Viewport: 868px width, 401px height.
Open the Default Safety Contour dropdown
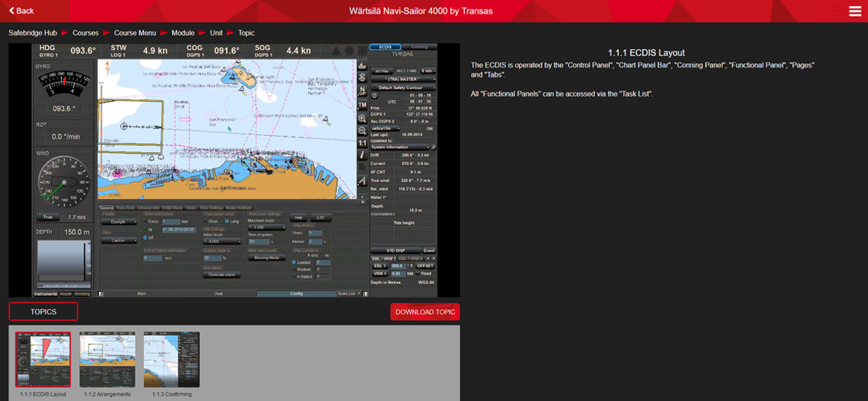[x=403, y=88]
